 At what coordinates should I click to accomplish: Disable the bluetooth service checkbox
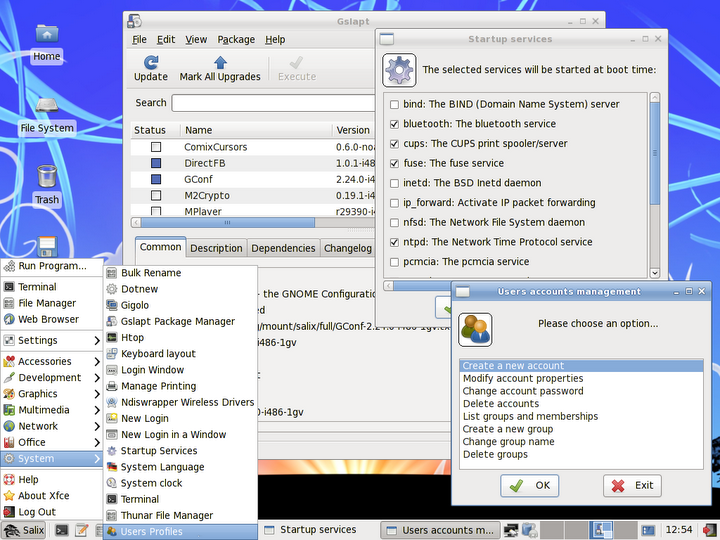click(x=394, y=124)
